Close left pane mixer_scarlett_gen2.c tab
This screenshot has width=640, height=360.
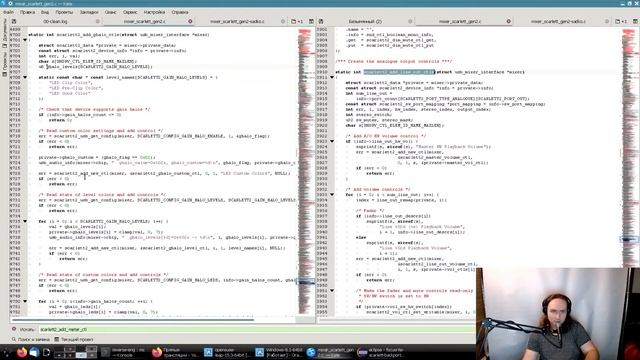tap(190, 21)
